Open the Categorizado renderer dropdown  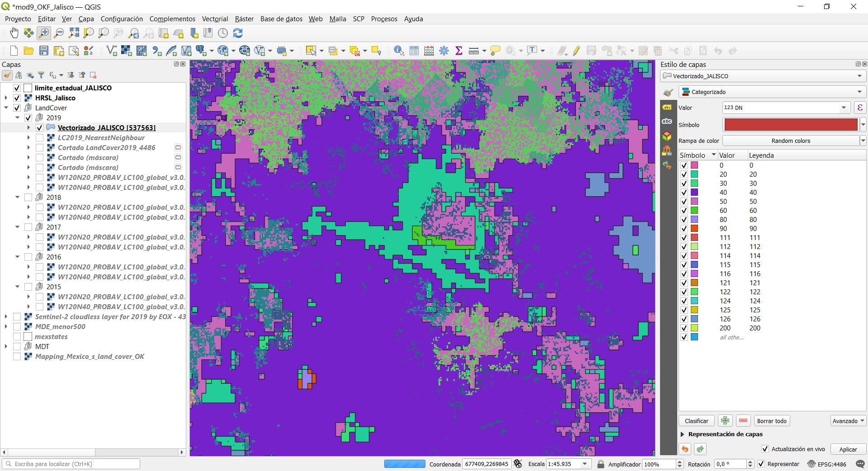coord(772,92)
